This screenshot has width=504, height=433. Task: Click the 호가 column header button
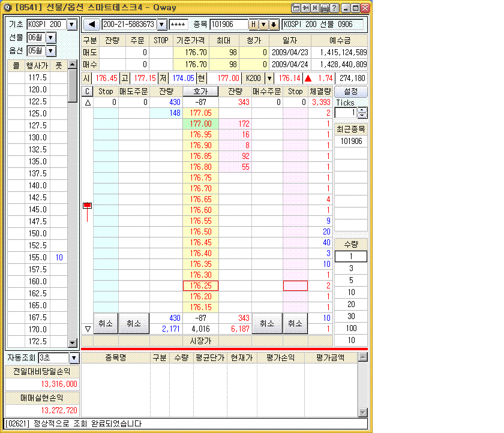click(x=200, y=92)
